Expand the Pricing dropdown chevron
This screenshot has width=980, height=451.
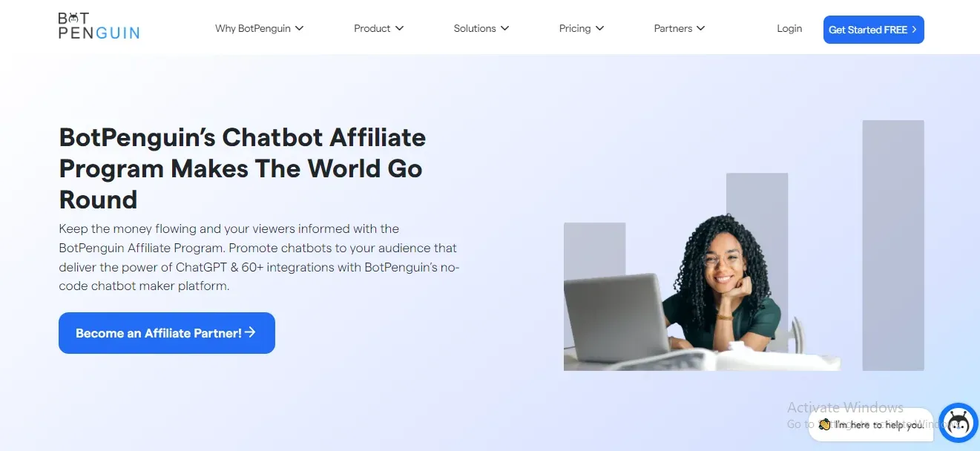[x=599, y=29]
